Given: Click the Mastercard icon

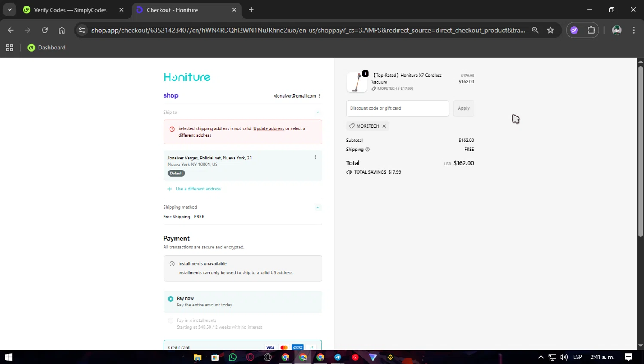Looking at the screenshot, I should (x=284, y=347).
